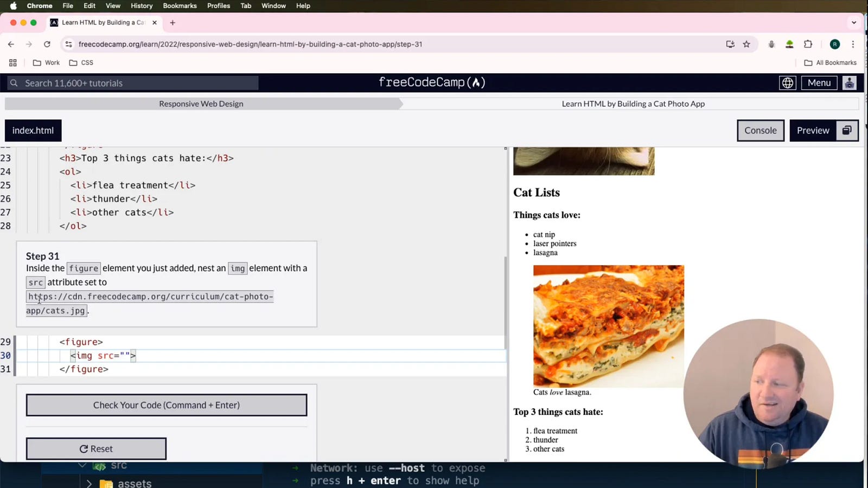The height and width of the screenshot is (488, 868).
Task: Click the closing figure tag on line 31
Action: tap(84, 369)
